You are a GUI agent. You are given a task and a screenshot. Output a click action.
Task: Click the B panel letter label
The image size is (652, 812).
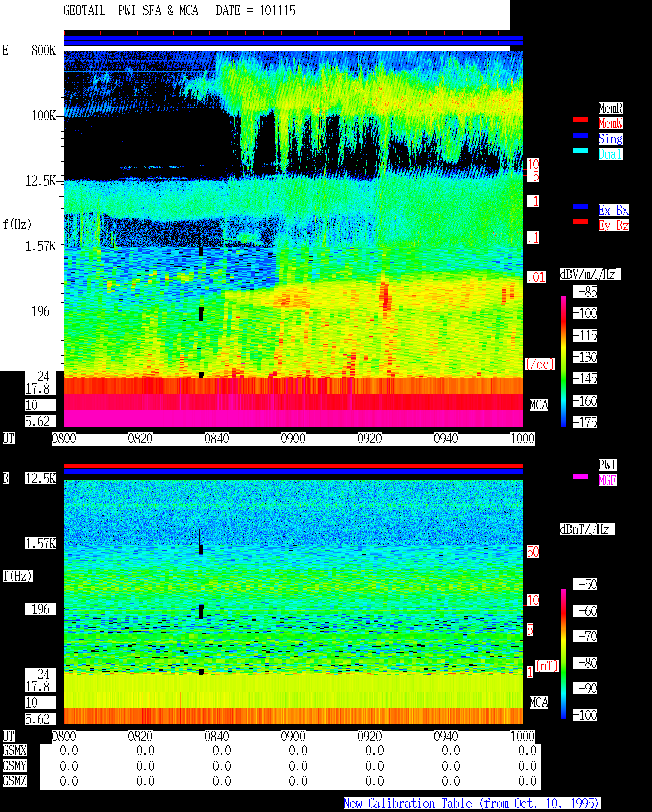tap(5, 478)
